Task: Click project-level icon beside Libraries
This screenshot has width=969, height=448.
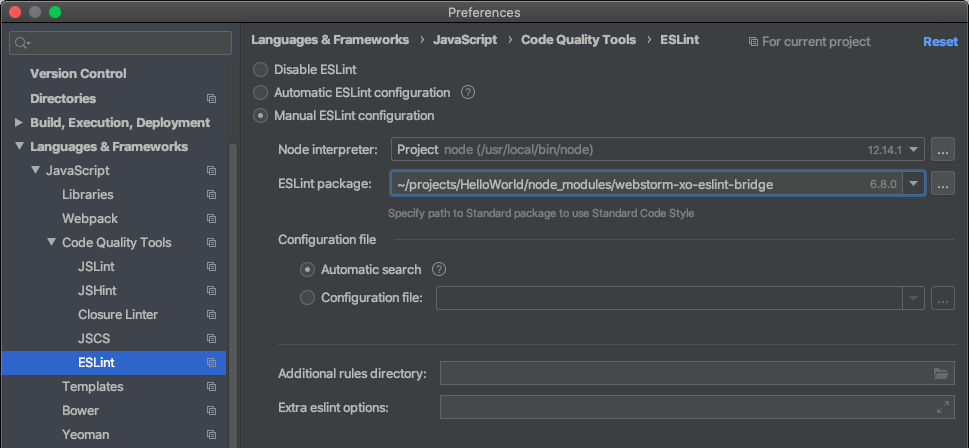Action: (x=211, y=195)
